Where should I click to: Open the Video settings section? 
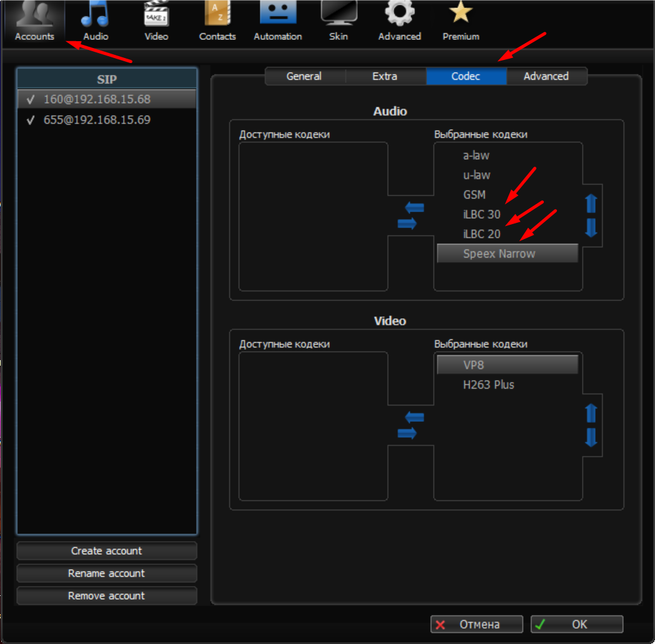(x=156, y=21)
